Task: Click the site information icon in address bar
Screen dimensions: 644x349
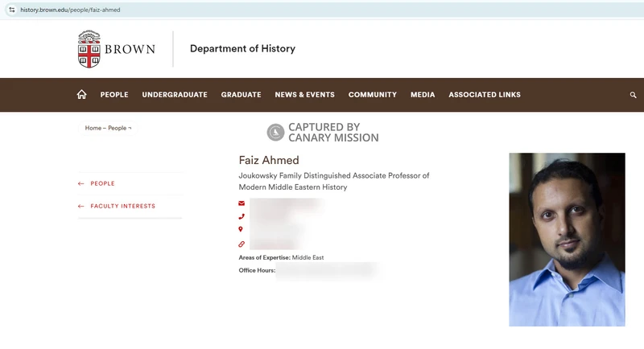Action: [x=11, y=10]
